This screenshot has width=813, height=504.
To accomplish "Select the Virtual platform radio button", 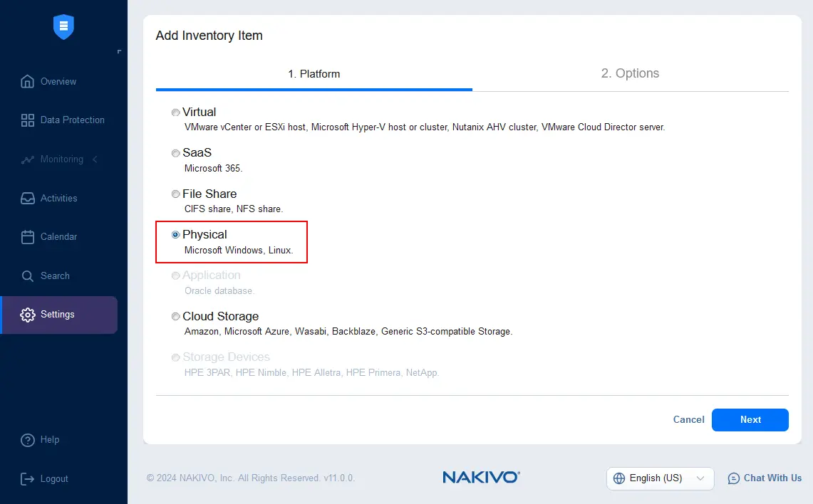I will tap(176, 112).
